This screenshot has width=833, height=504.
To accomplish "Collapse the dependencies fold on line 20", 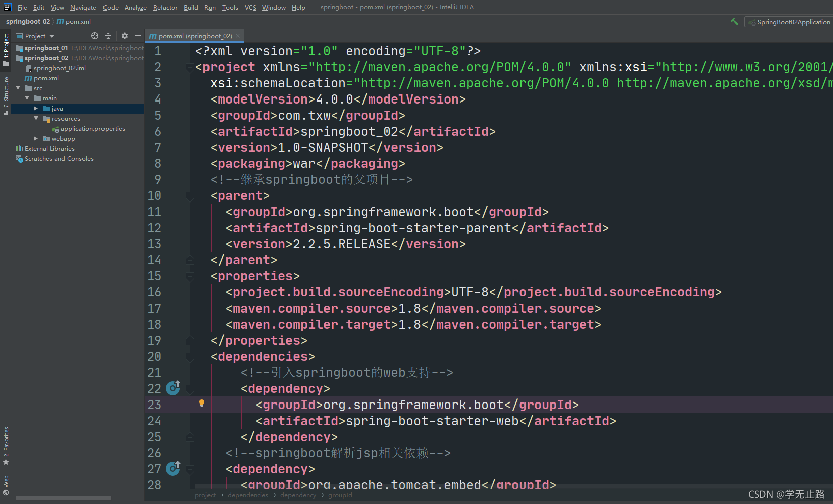I will pos(190,357).
